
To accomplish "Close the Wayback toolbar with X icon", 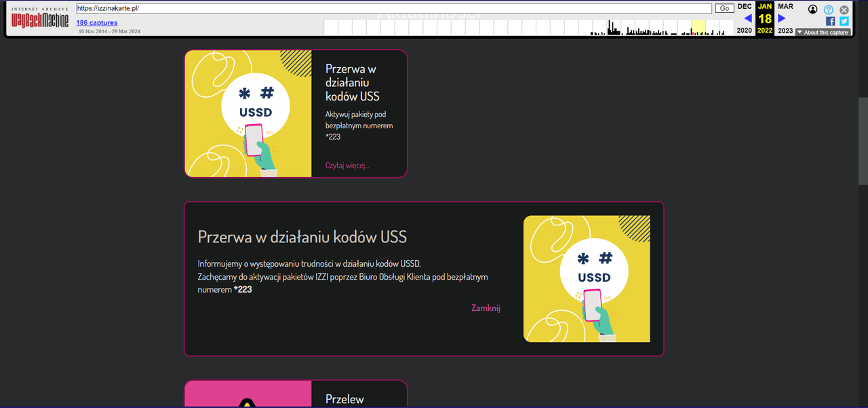I will [844, 10].
